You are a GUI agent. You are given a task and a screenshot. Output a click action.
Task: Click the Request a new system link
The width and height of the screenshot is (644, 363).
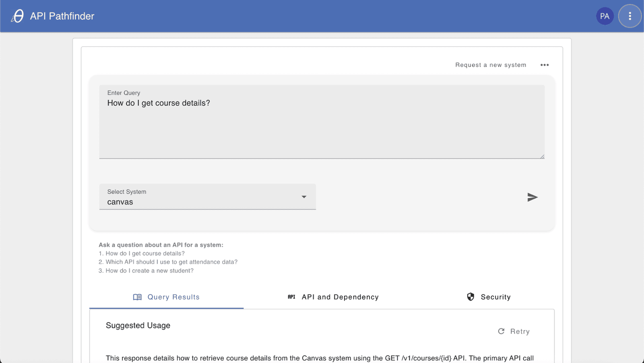point(491,65)
